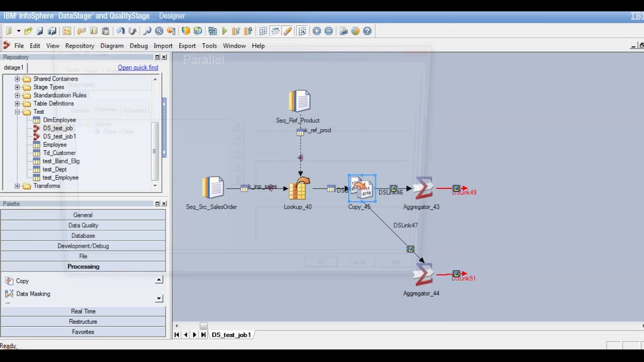Click the Undo arrow icon
This screenshot has height=362, width=644.
tap(121, 31)
